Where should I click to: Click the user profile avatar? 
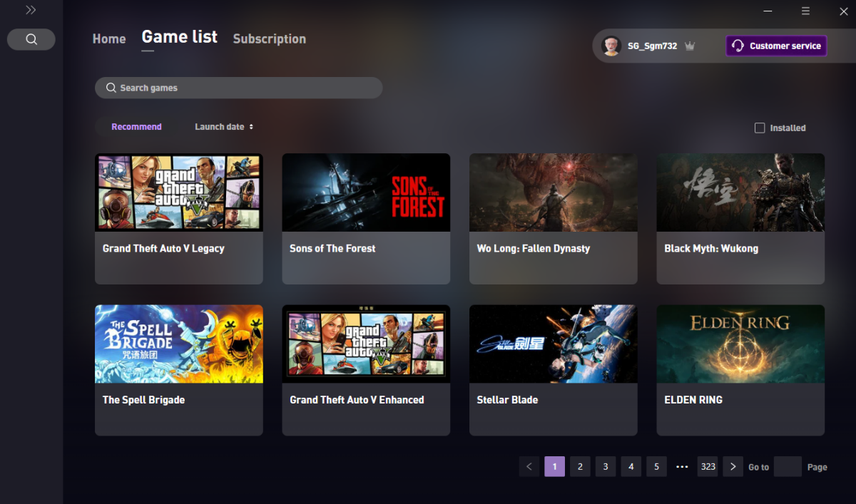(611, 46)
